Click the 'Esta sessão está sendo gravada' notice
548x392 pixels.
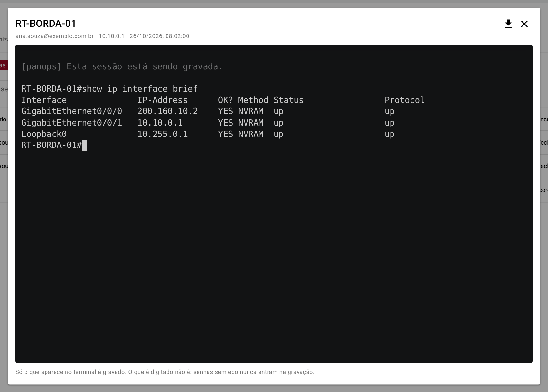[122, 66]
